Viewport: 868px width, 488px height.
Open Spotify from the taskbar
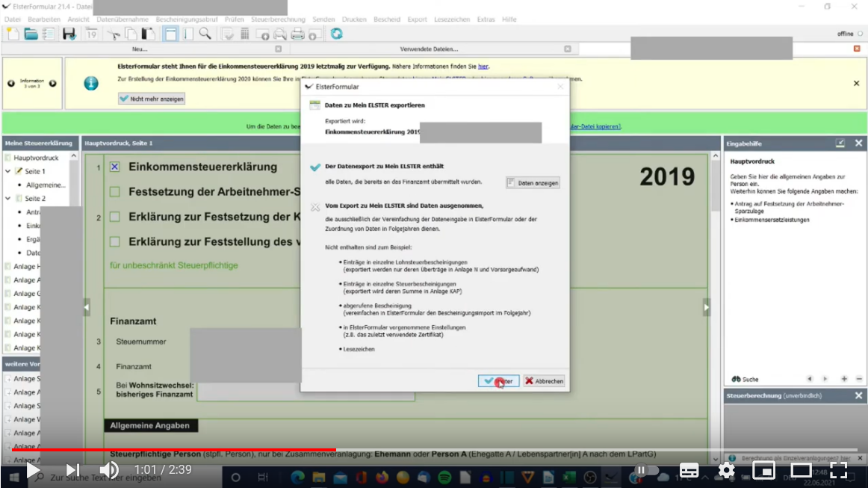click(x=444, y=477)
